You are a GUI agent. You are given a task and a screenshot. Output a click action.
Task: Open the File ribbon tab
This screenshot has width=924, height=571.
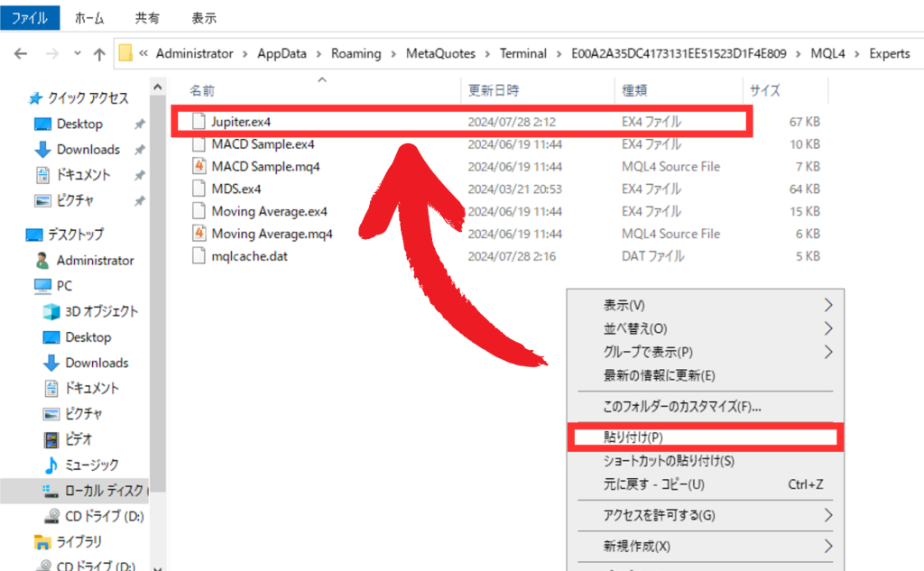click(30, 17)
